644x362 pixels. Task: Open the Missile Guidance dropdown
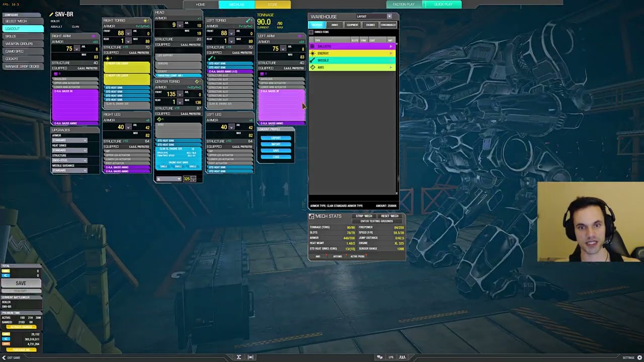pyautogui.click(x=69, y=170)
